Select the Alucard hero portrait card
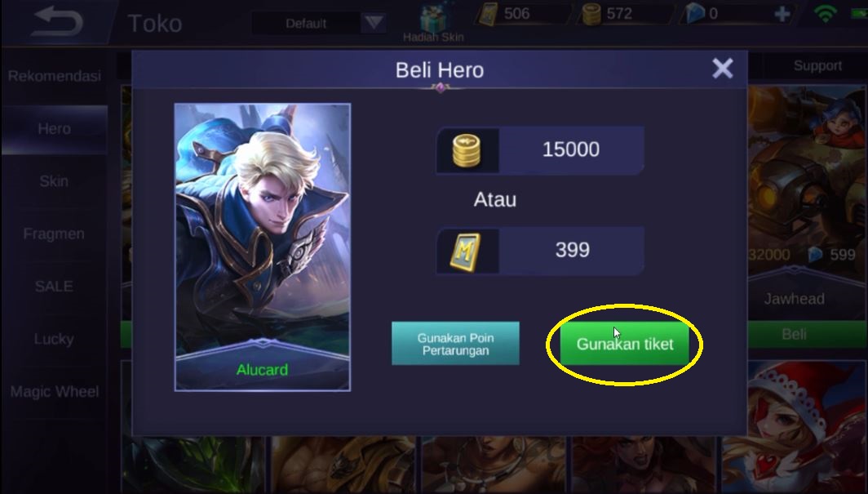The width and height of the screenshot is (868, 494). pyautogui.click(x=263, y=247)
